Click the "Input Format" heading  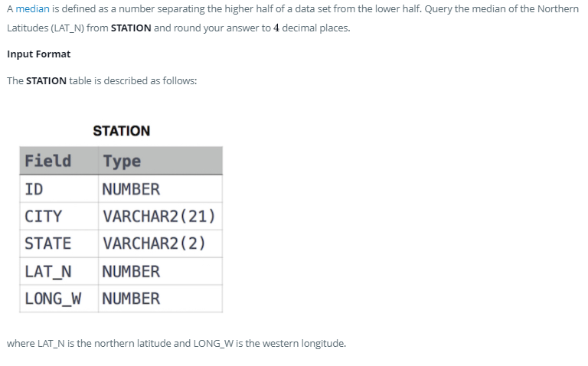38,54
